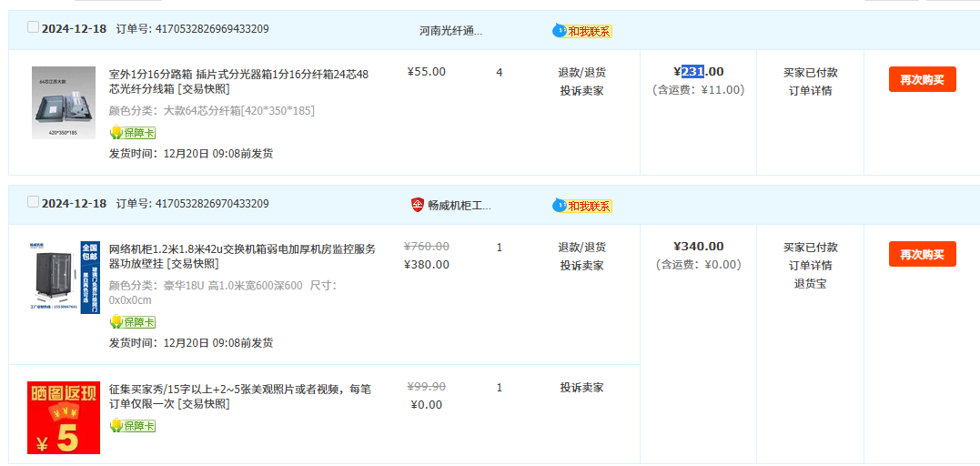The image size is (980, 466).
Task: Check the box for order 4170532826969433209
Action: (34, 27)
